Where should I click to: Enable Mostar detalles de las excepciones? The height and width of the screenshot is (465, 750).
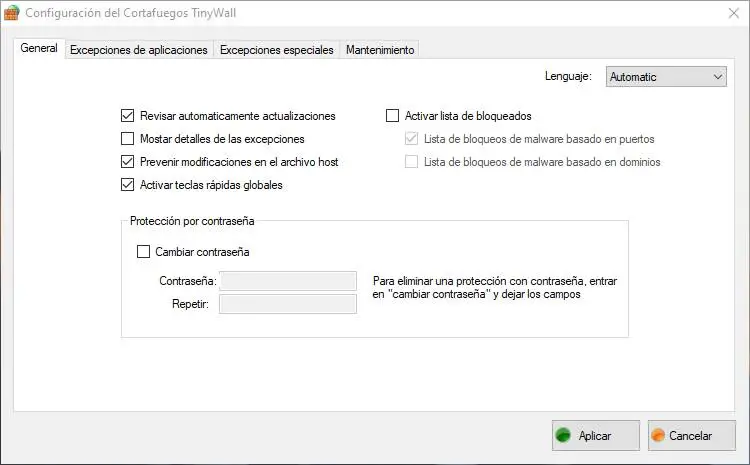(127, 139)
